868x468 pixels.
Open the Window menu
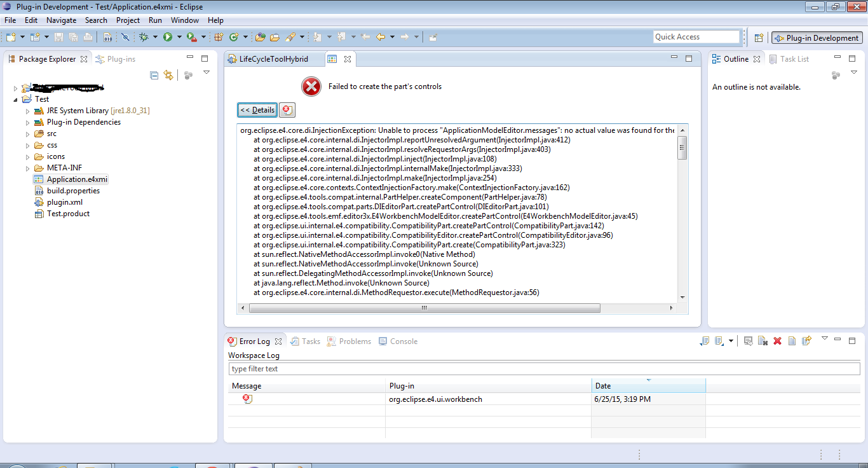[185, 20]
